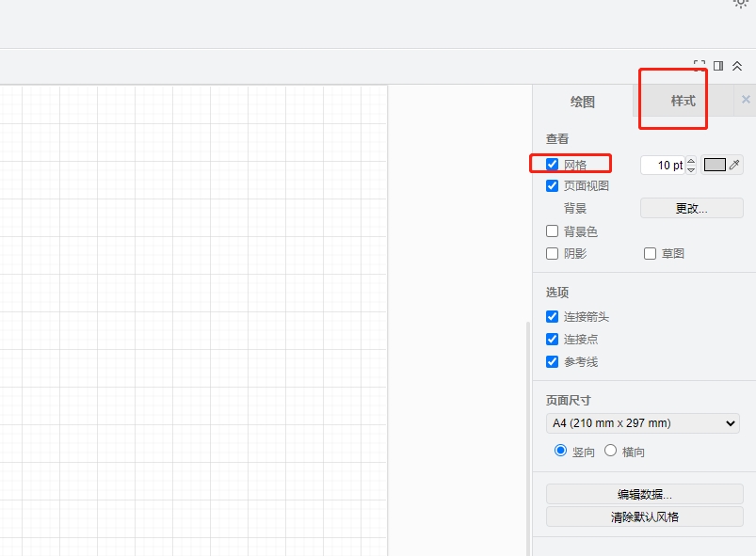Toggle the format panel icon

tap(718, 66)
